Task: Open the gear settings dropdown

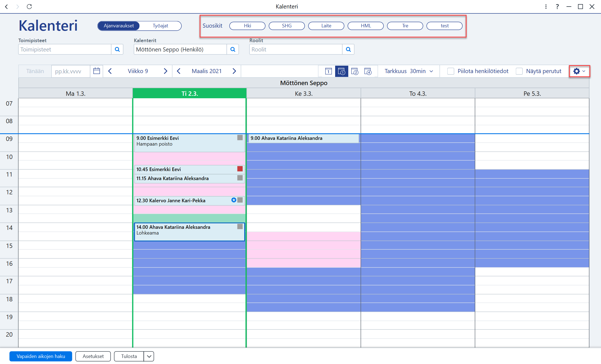Action: pyautogui.click(x=579, y=71)
